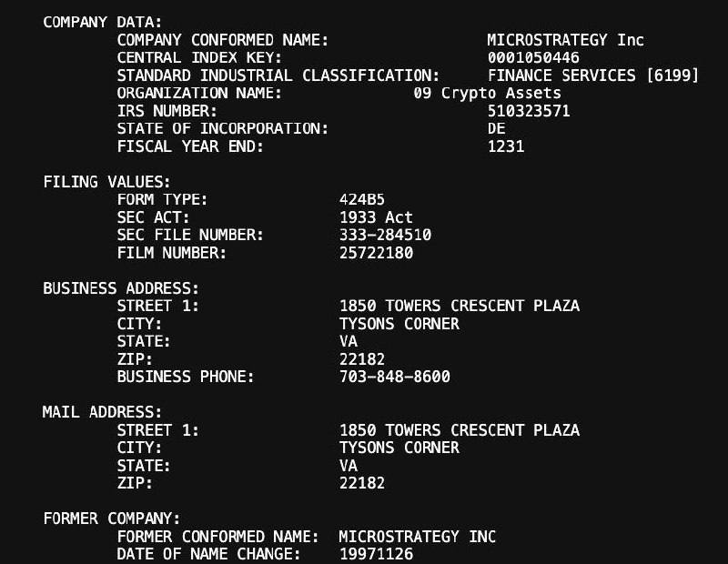Select date of name change 19971126
The width and height of the screenshot is (728, 564).
[x=376, y=554]
